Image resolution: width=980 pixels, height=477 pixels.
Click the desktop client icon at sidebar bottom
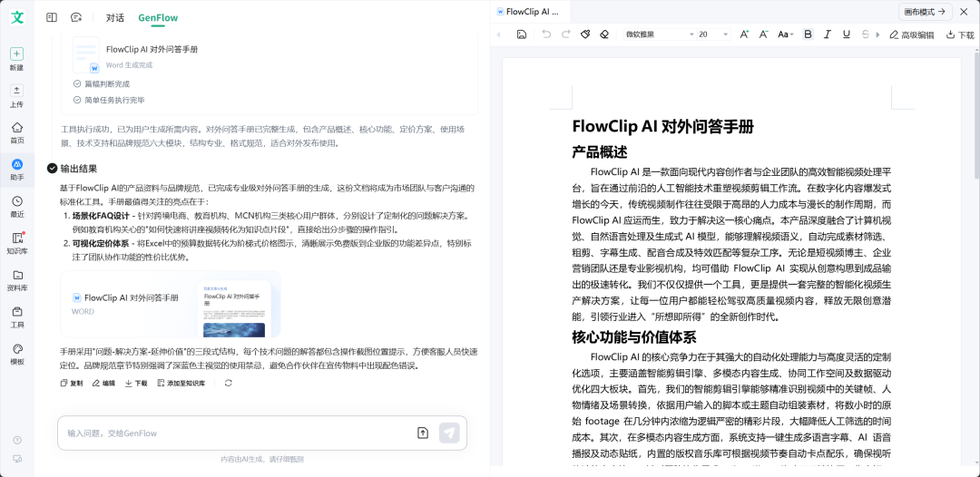pos(17,459)
